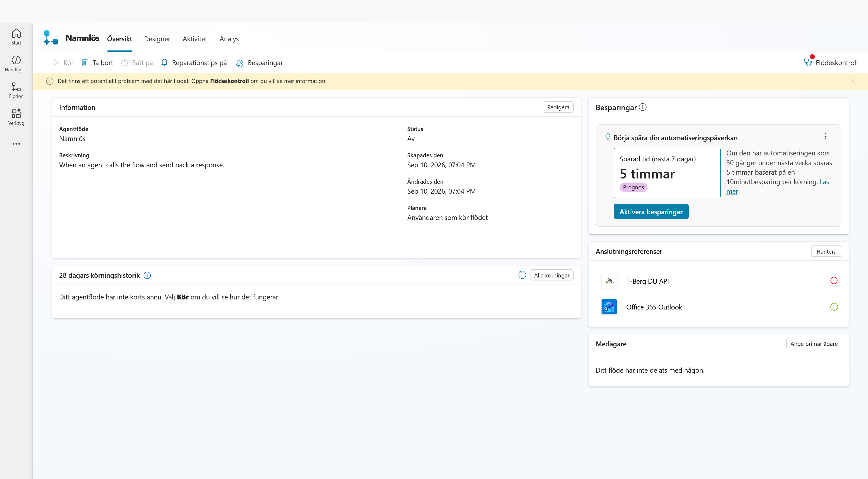
Task: Click the Office 365 Outlook connection name
Action: (654, 307)
